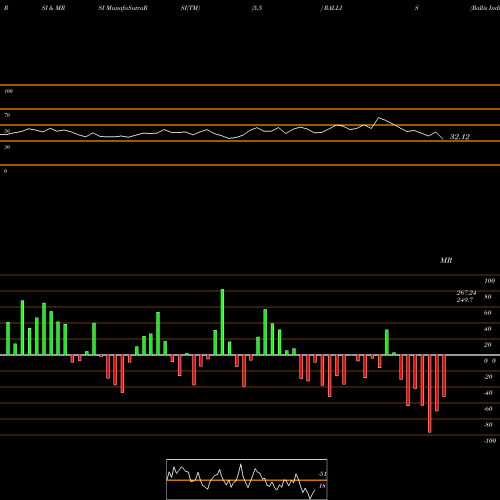Viewport: 500px width, 500px height.
Task: Click the 51 label in mini chart
Action: [322, 474]
